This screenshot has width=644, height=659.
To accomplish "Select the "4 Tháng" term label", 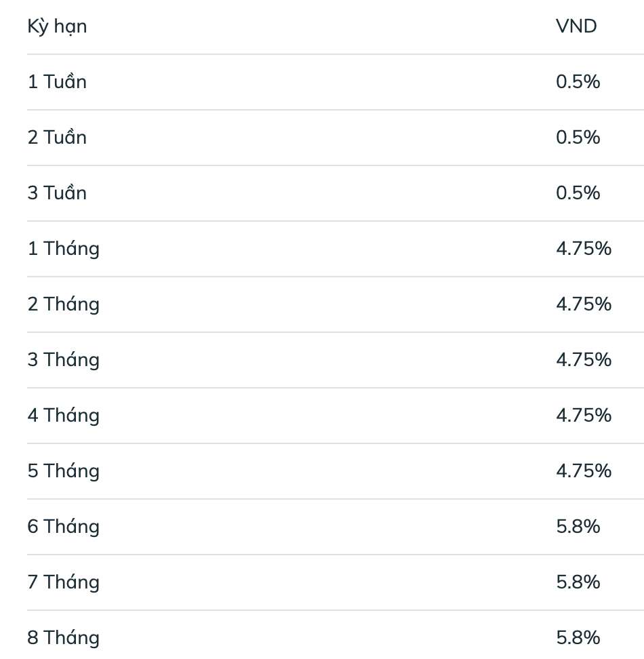I will click(63, 416).
